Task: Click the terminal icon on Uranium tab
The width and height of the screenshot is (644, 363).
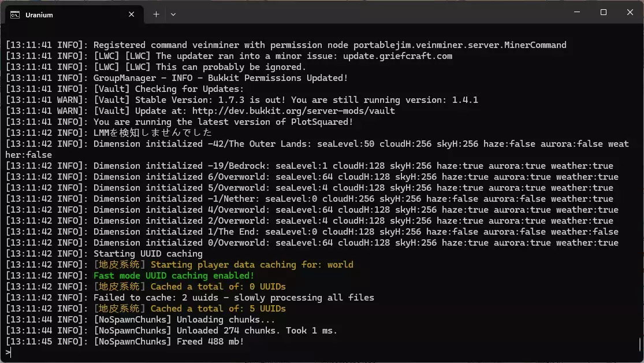Action: click(15, 15)
